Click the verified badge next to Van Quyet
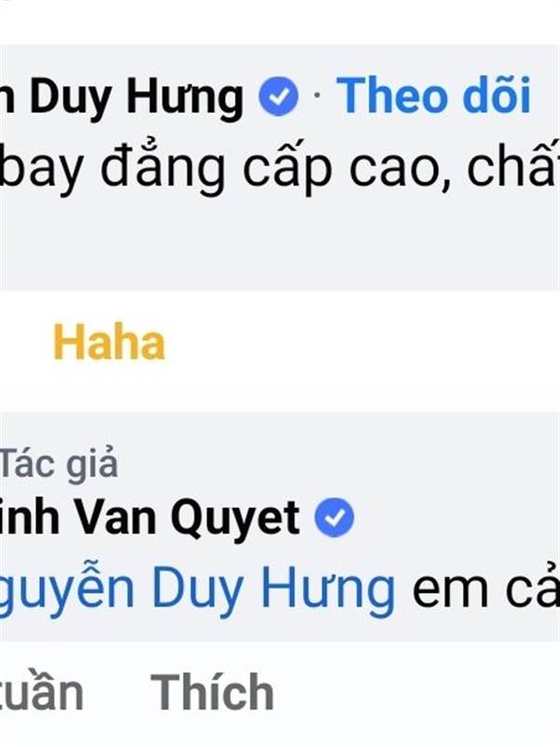The width and height of the screenshot is (560, 747). [x=334, y=517]
